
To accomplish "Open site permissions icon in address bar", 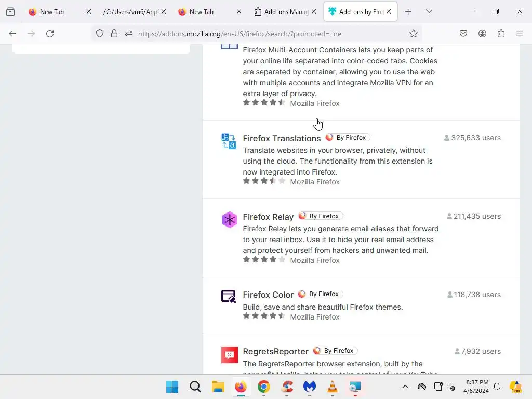I will point(129,34).
